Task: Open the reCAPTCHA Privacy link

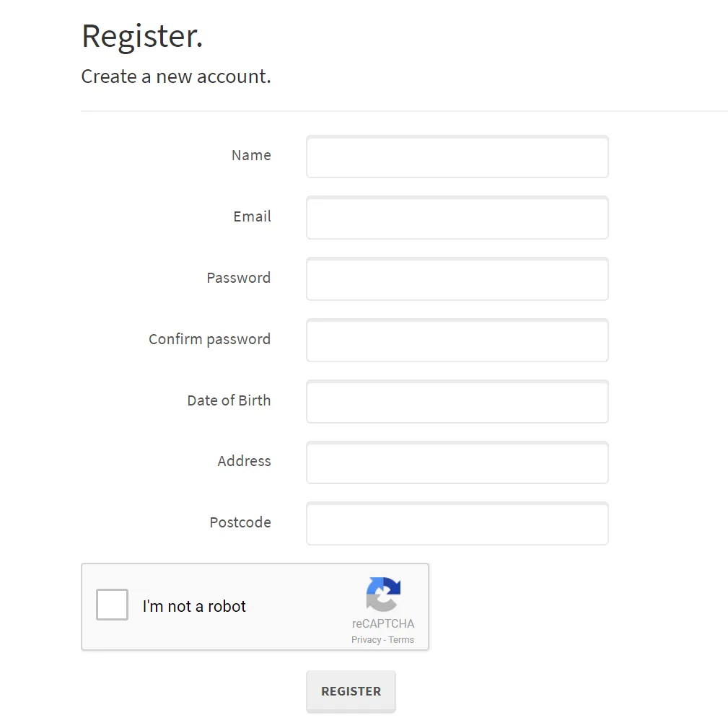Action: click(366, 640)
